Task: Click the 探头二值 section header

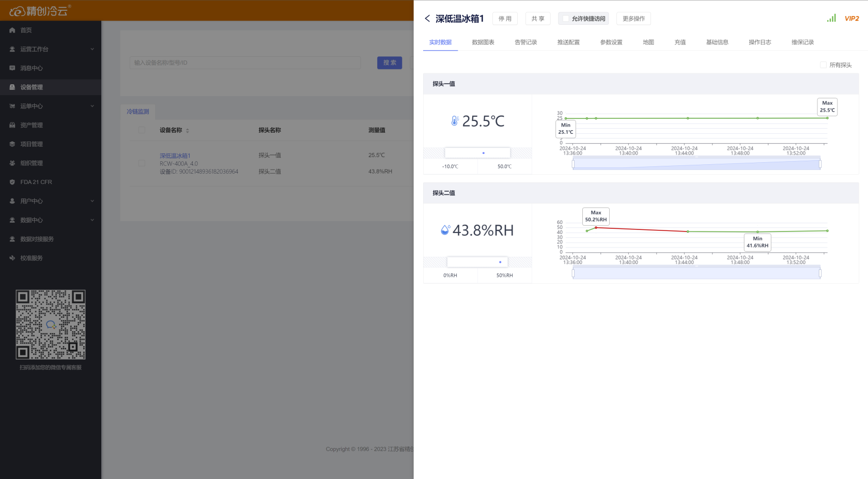Action: [641, 193]
